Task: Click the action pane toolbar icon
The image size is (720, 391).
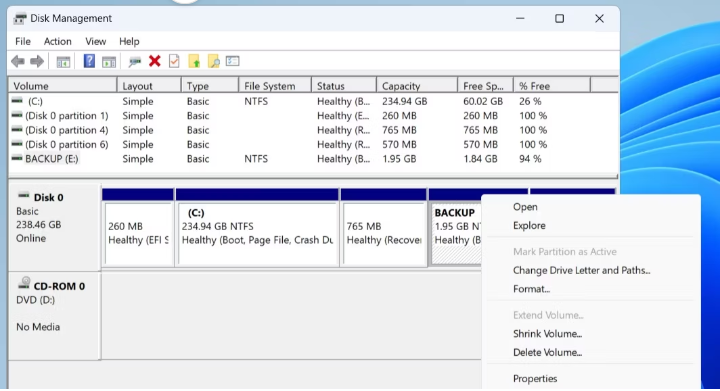Action: tap(109, 61)
